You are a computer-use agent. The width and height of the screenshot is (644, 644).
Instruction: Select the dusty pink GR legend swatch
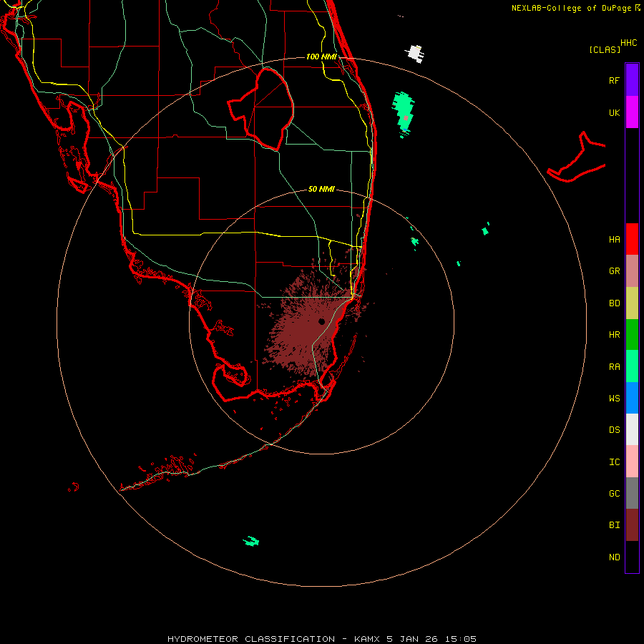[x=632, y=271]
